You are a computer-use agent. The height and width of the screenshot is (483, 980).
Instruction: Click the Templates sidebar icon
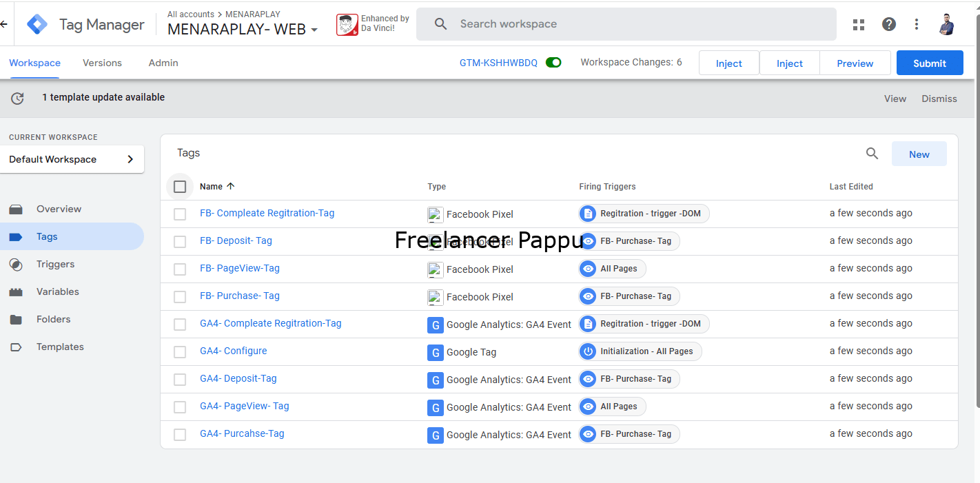coord(16,347)
